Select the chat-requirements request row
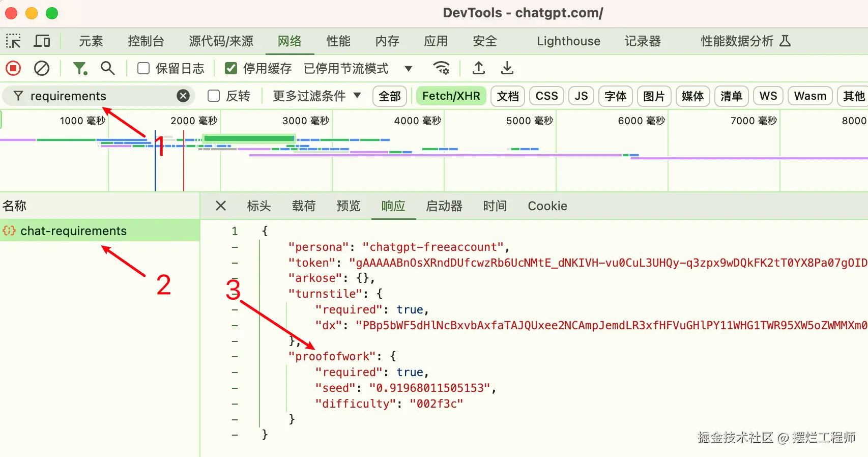The height and width of the screenshot is (457, 868). click(100, 231)
